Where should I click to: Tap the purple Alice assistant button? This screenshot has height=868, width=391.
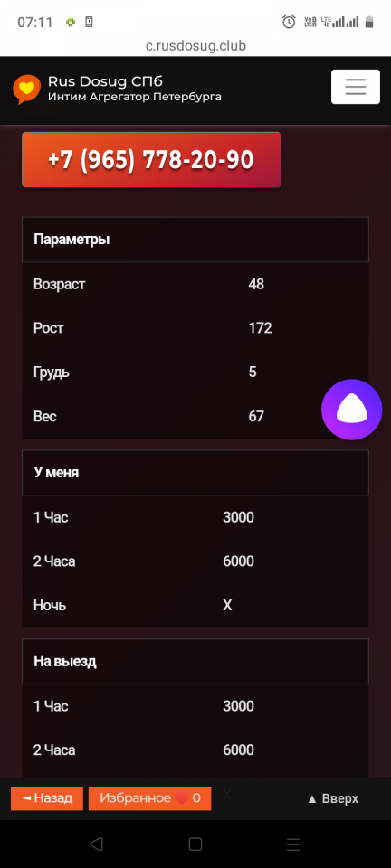click(352, 410)
